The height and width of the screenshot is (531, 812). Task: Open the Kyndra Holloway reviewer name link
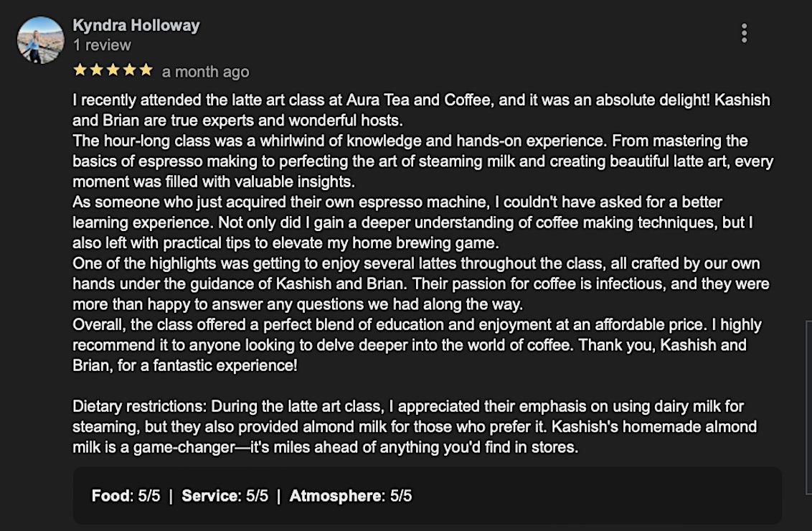136,26
